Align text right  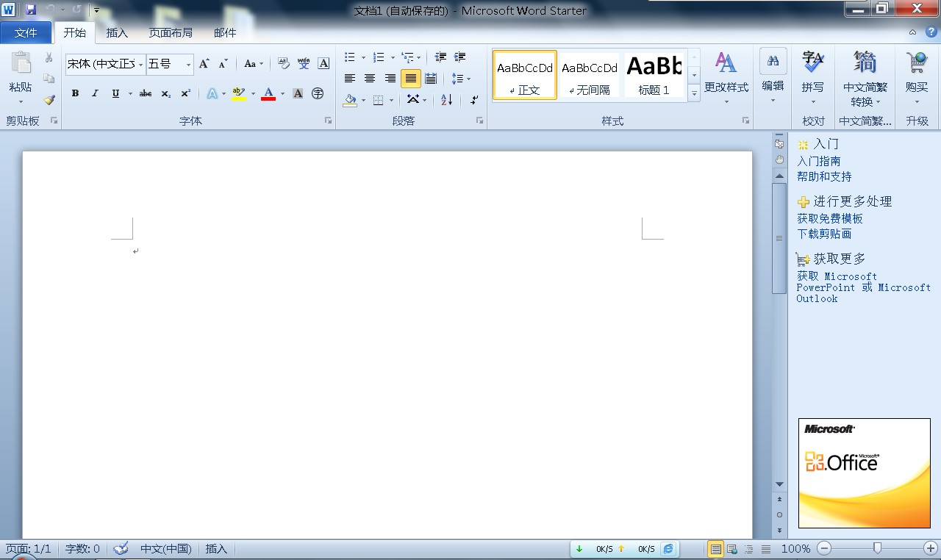click(390, 79)
